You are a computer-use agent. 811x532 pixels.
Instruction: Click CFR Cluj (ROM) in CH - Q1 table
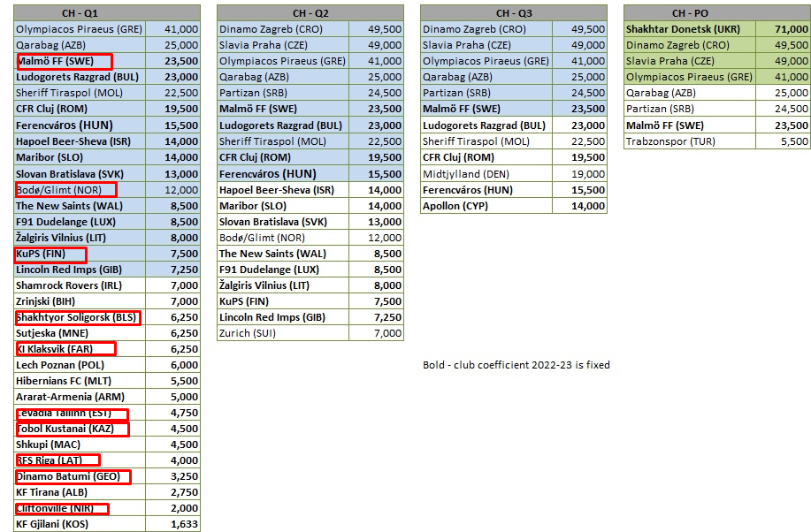click(80, 109)
